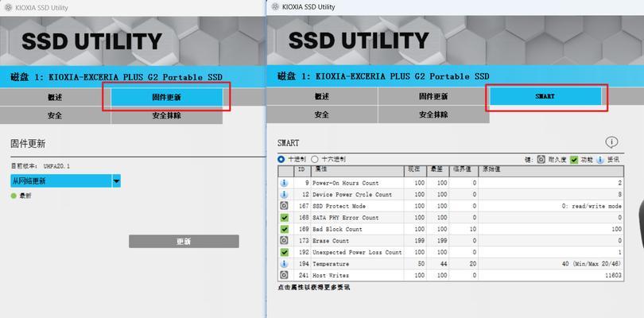Click the 耐久度 legend icon

pos(541,160)
